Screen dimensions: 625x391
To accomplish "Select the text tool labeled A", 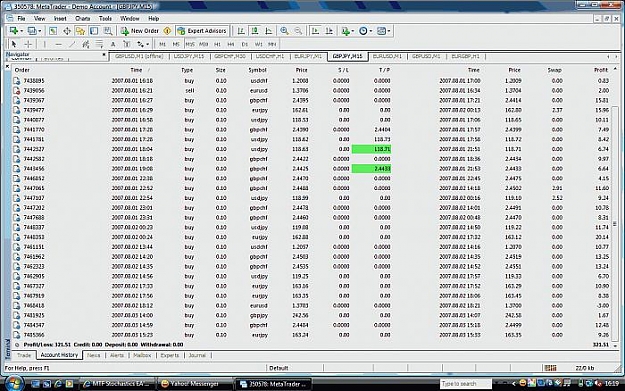I will (113, 44).
